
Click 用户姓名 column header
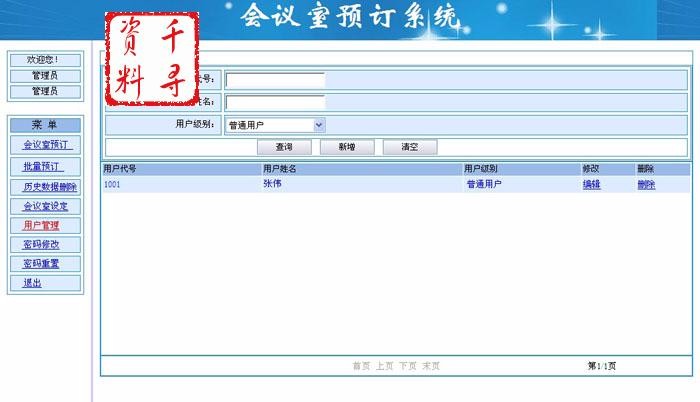tap(279, 169)
